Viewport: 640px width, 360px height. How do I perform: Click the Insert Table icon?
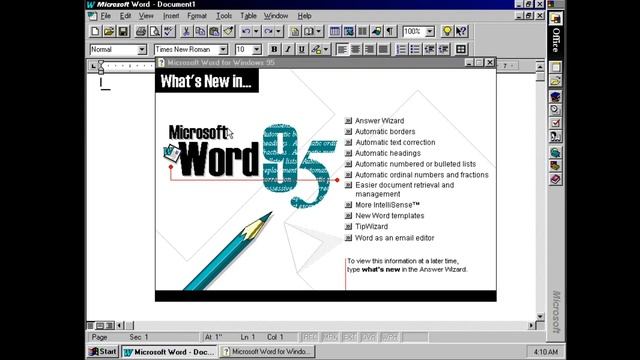point(335,31)
